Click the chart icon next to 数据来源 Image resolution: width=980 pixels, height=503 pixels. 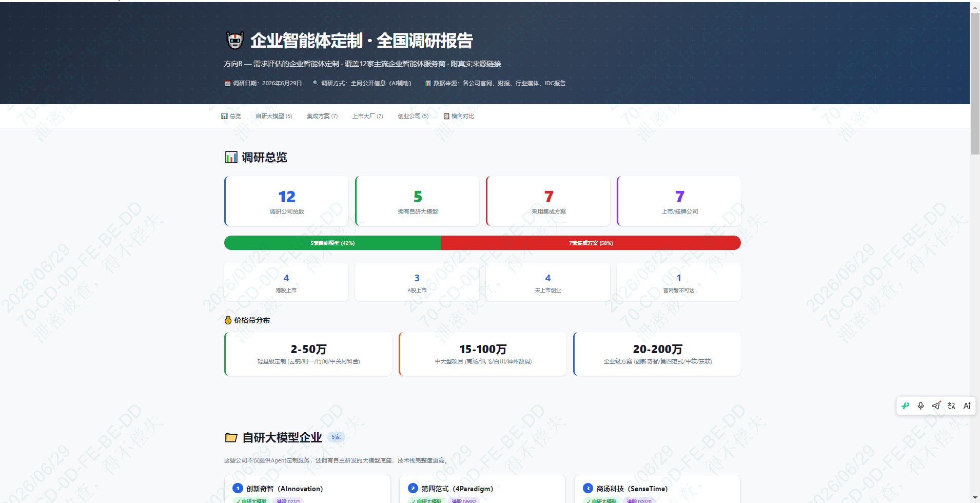coord(428,83)
